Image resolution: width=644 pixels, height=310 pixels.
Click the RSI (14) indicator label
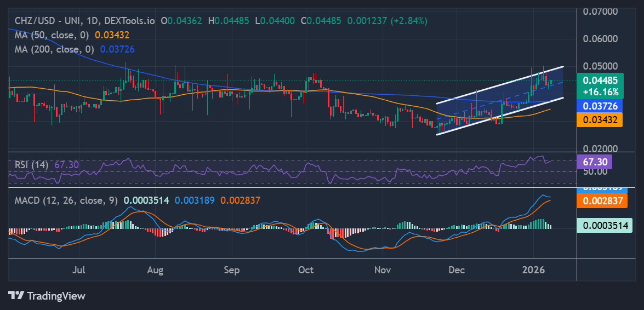click(x=31, y=164)
